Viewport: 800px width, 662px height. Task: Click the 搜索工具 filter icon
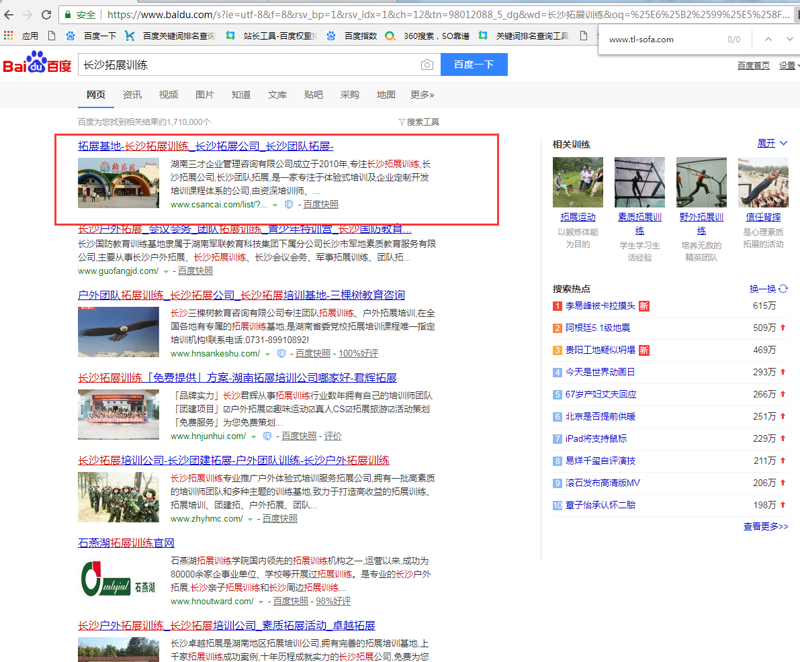(402, 122)
